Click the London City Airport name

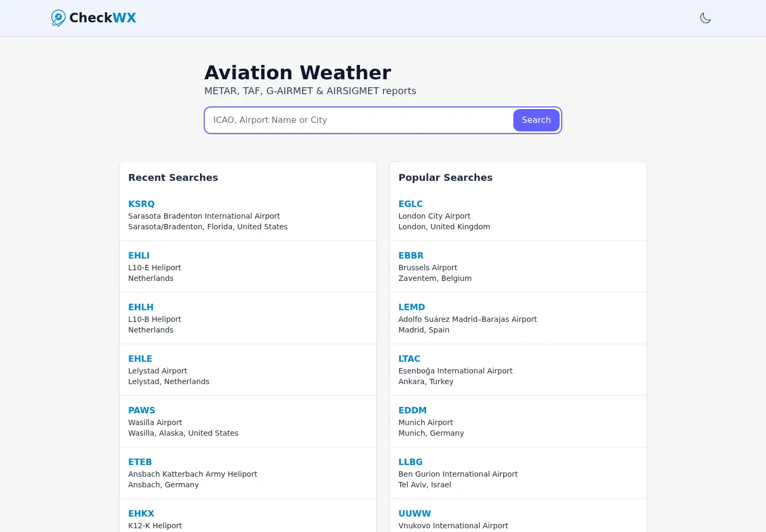[x=434, y=216]
